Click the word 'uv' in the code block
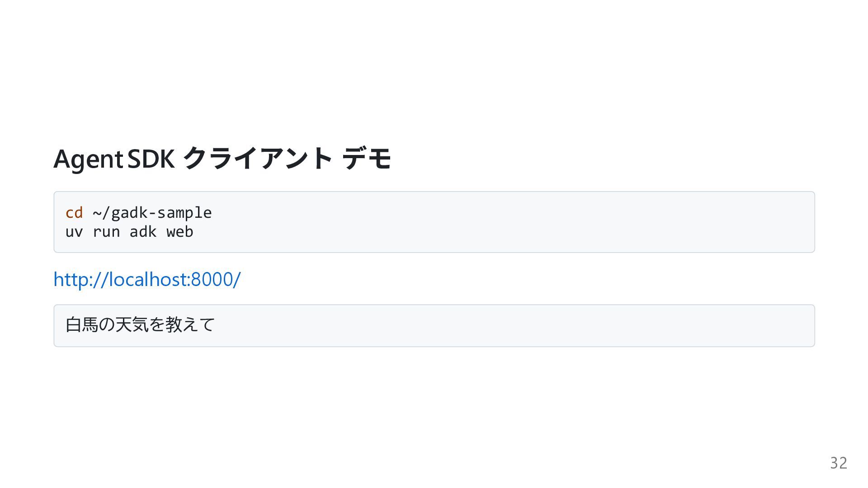Screen dimensions: 868x488 (74, 232)
